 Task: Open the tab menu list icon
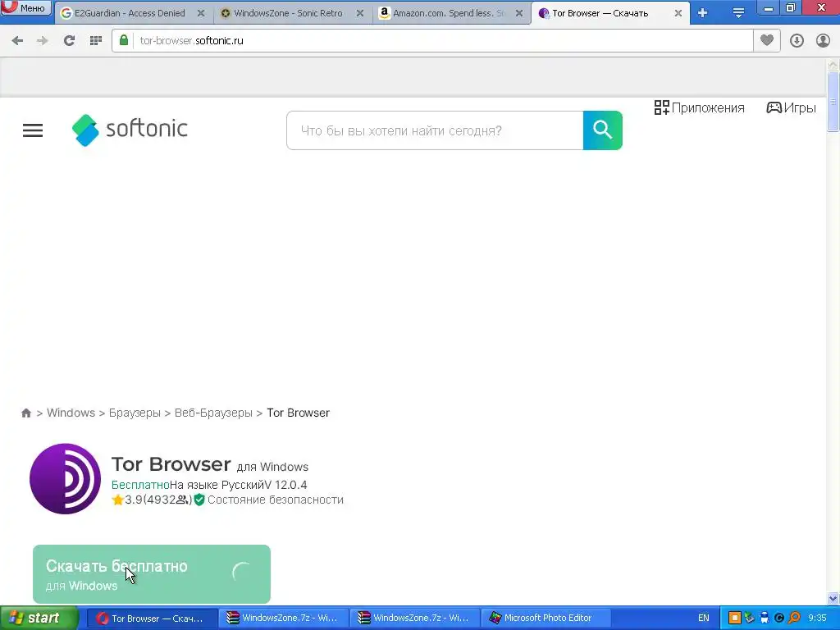(x=738, y=13)
